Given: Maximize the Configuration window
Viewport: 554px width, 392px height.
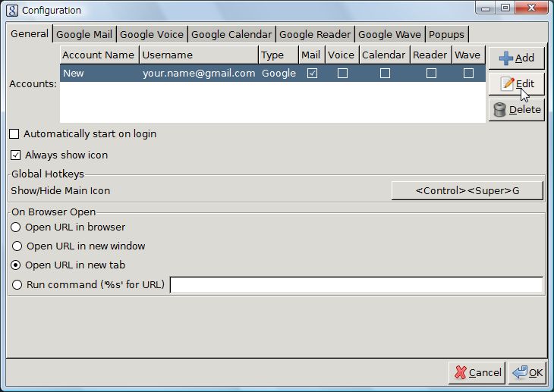Looking at the screenshot, I should [x=505, y=8].
